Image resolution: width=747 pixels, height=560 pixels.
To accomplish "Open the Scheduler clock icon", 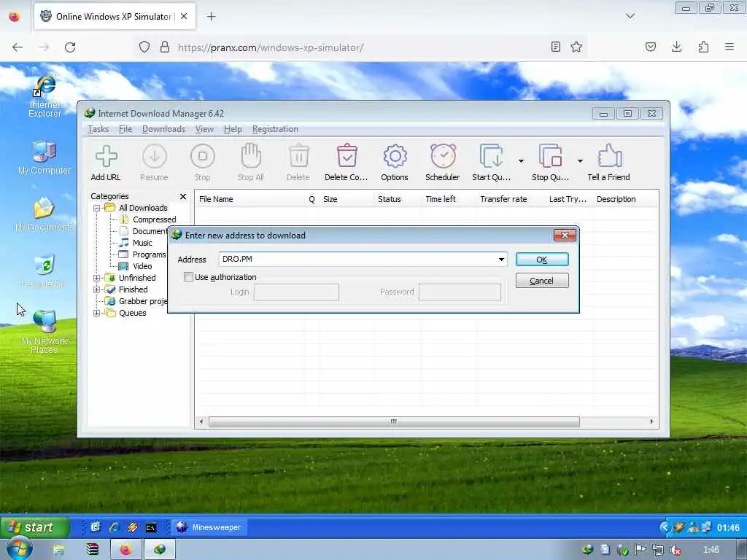I will pyautogui.click(x=443, y=156).
